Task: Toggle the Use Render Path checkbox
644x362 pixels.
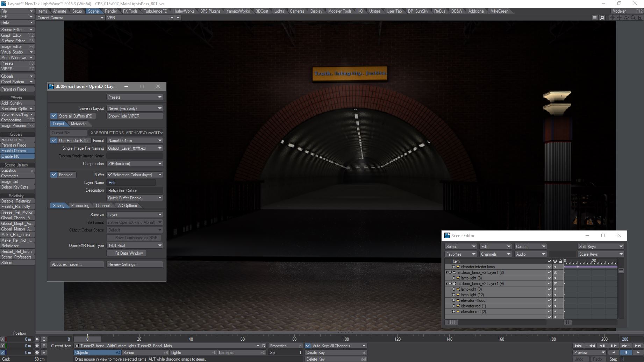Action: point(54,141)
